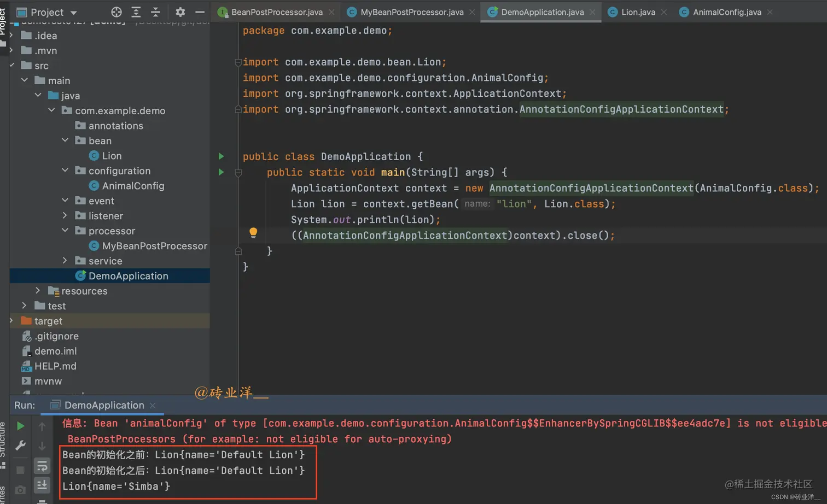
Task: Close the DemoApplication.java editor tab
Action: click(592, 12)
